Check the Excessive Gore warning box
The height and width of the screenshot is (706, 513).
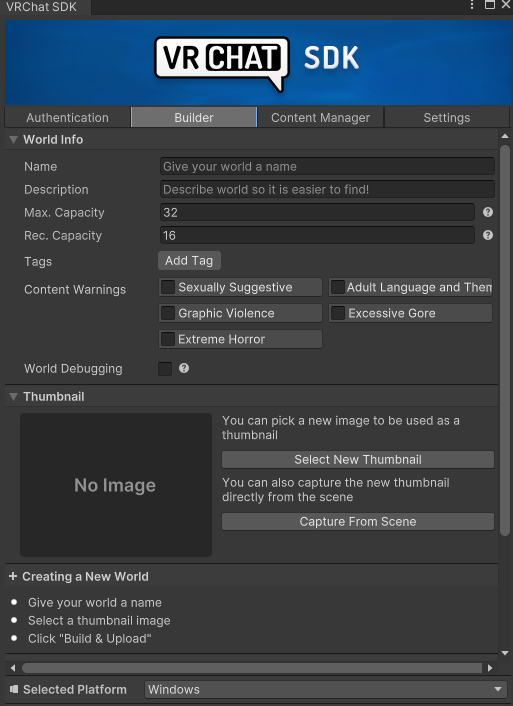338,313
